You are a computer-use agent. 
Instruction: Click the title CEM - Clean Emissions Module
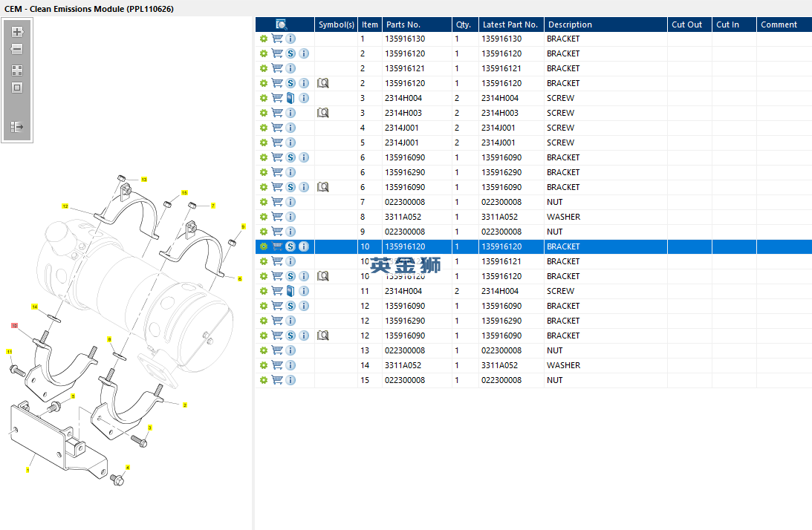click(x=89, y=9)
